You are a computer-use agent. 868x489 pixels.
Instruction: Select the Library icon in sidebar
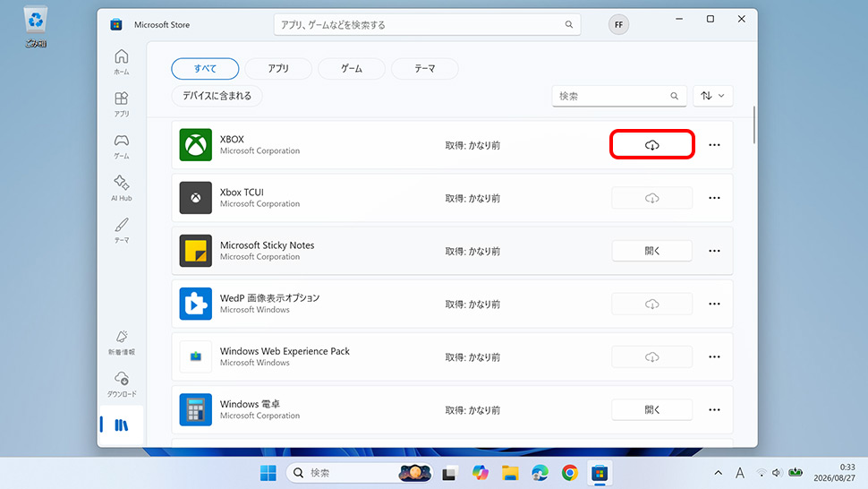tap(121, 425)
